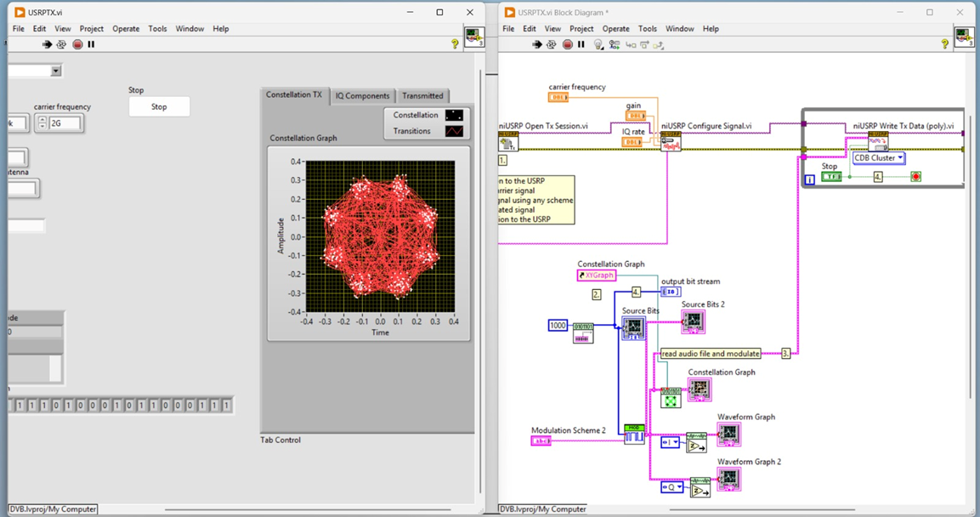Screen dimensions: 980x517
Task: Click Abort Execution in USRPTX.vi front panel toolbar
Action: pos(77,44)
